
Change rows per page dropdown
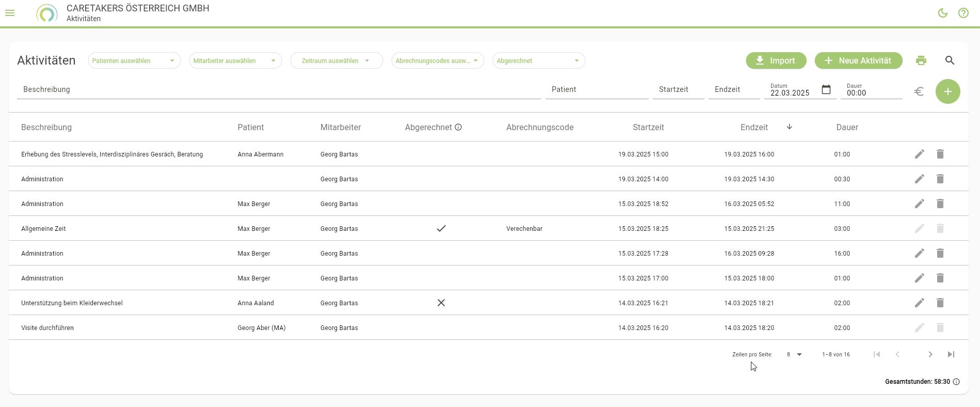click(x=794, y=354)
